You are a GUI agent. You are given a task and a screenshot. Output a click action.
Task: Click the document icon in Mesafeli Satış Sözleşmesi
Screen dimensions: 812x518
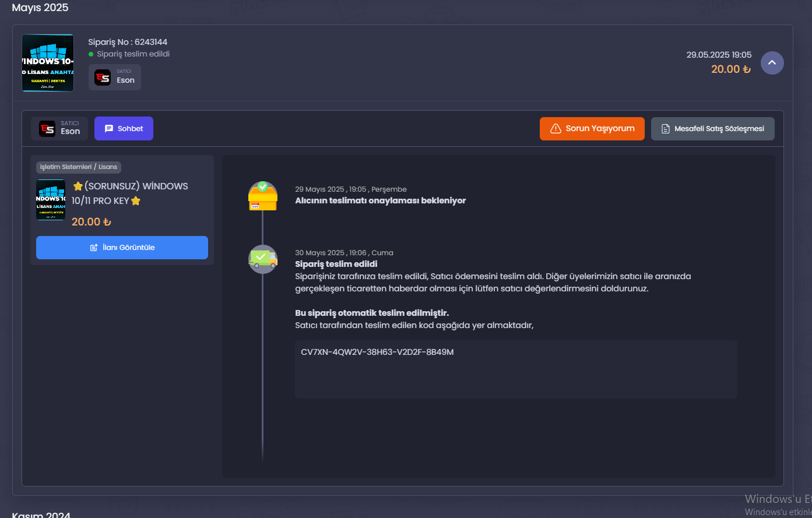coord(666,129)
